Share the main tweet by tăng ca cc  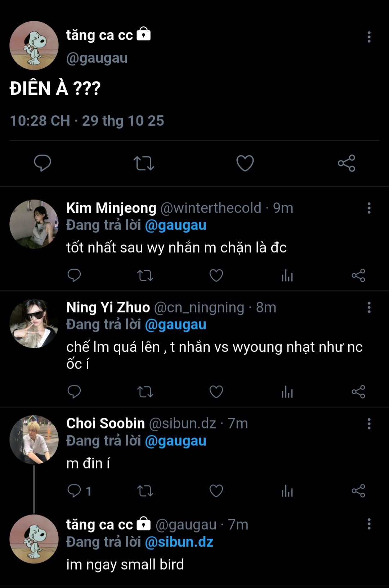click(346, 163)
